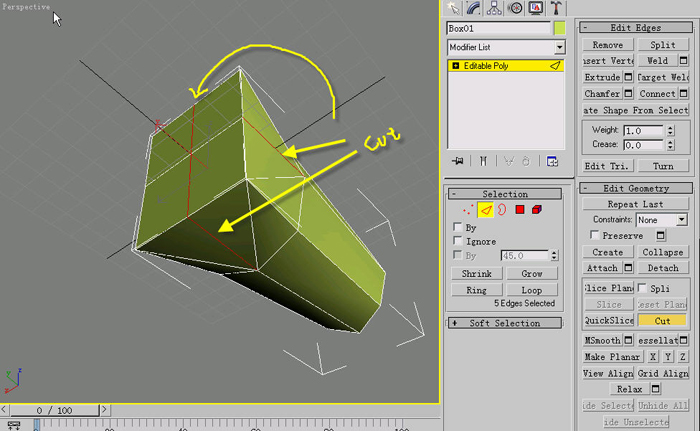Open the Modify panel tab
Screen dimensions: 700x431
point(473,8)
